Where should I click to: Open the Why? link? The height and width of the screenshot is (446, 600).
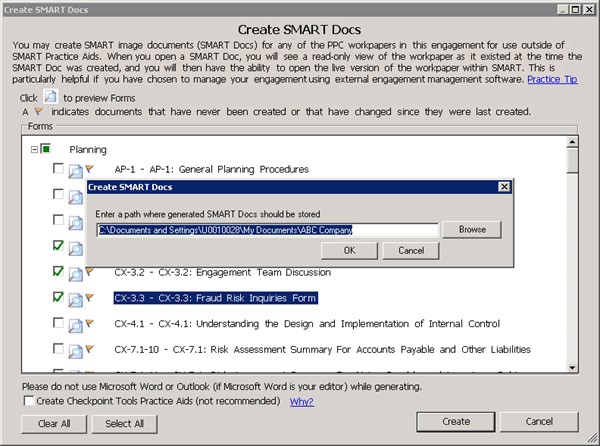(x=301, y=401)
